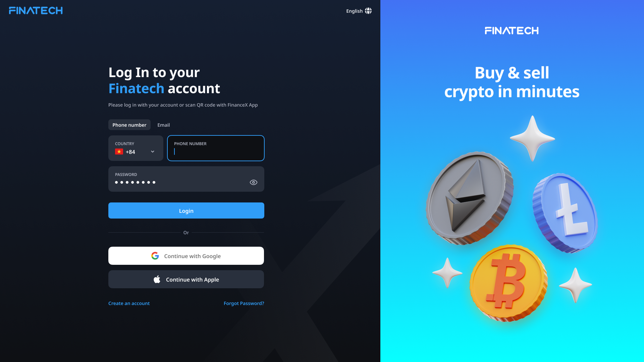Click the Google logo icon in login button
The width and height of the screenshot is (644, 362).
click(156, 256)
